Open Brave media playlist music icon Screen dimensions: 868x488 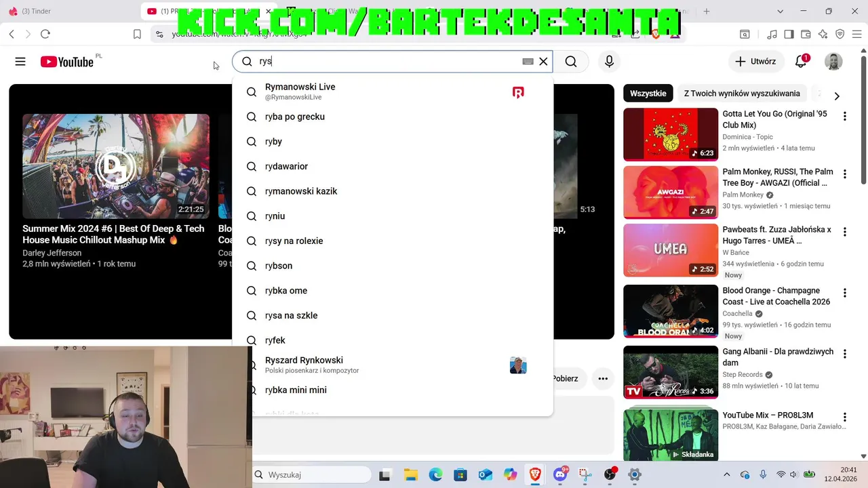tap(772, 34)
